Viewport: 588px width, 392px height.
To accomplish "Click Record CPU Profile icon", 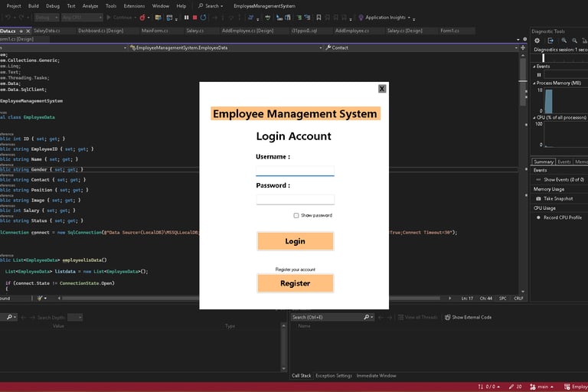I will pyautogui.click(x=538, y=217).
